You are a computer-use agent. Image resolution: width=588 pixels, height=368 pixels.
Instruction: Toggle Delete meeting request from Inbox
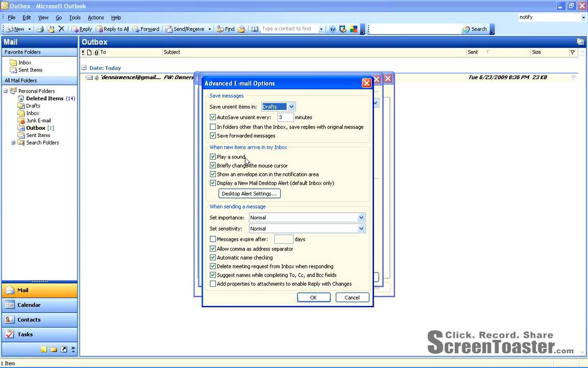(213, 266)
